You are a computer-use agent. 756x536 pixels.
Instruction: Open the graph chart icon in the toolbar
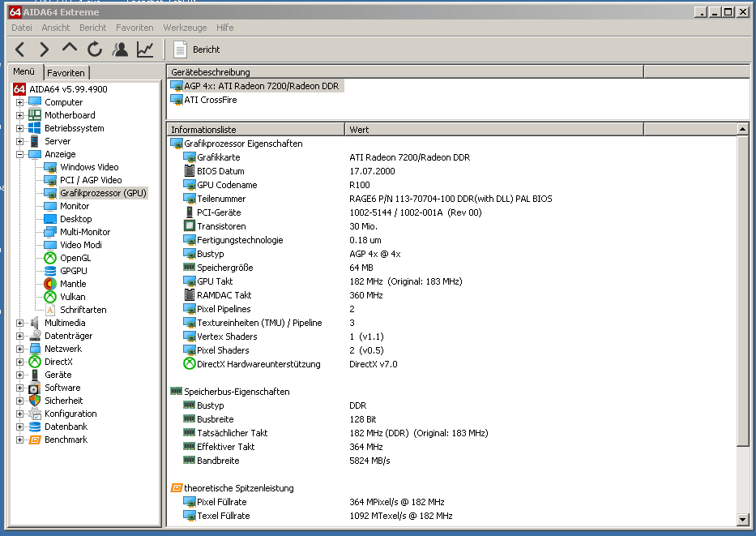(x=145, y=49)
